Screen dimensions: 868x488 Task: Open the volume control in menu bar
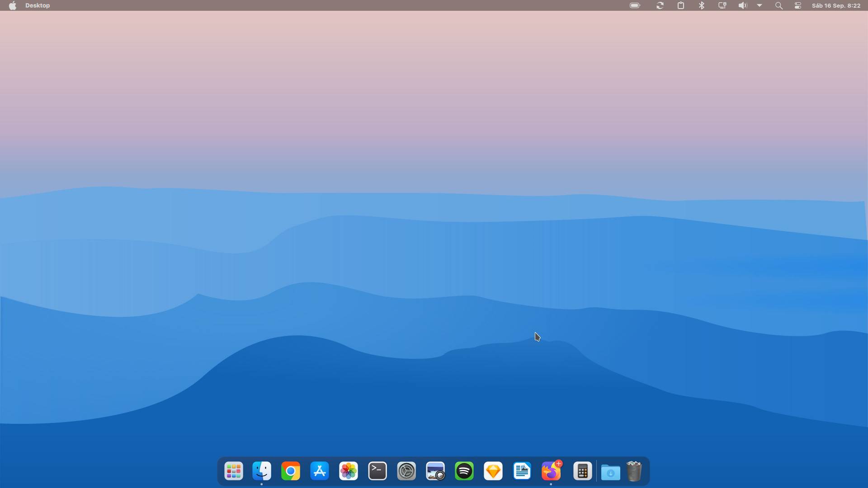point(743,5)
